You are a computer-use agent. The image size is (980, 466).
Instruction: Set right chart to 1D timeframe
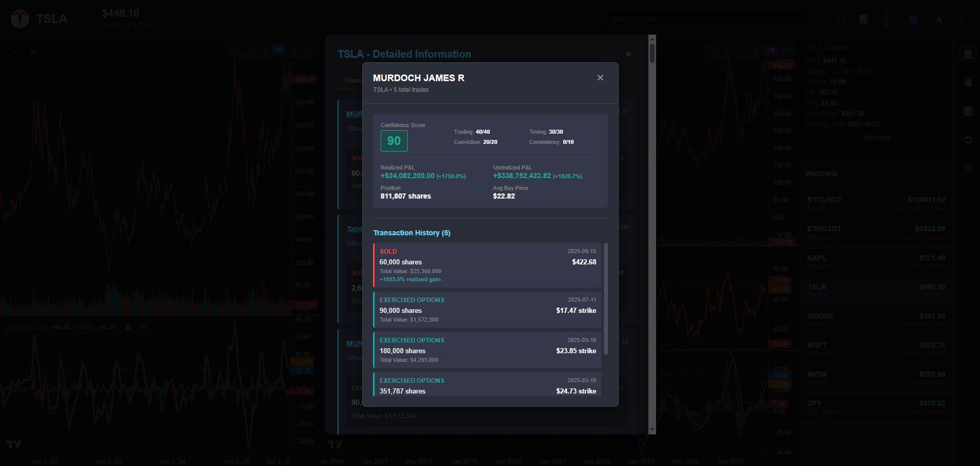coord(757,50)
